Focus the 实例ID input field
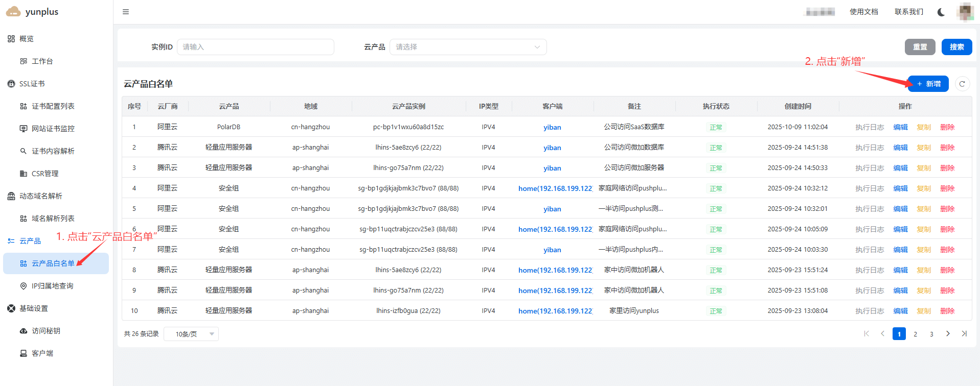Screen dimensions: 980x386 (256, 47)
